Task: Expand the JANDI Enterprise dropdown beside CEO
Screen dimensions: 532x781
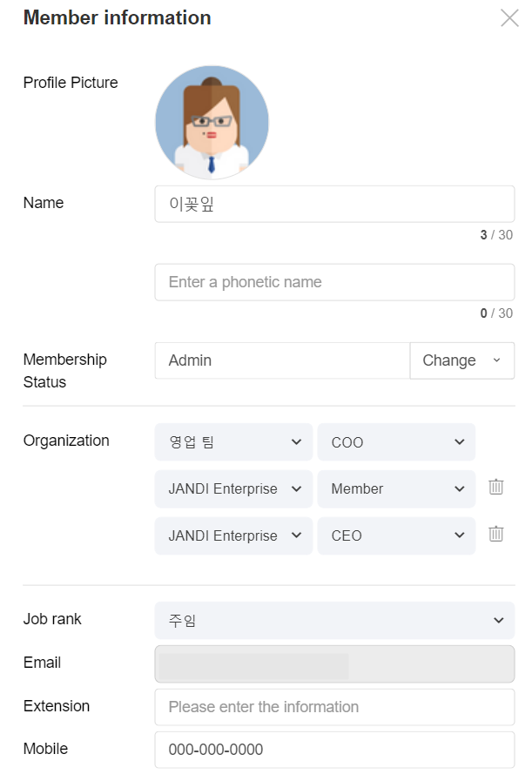Action: click(x=233, y=535)
